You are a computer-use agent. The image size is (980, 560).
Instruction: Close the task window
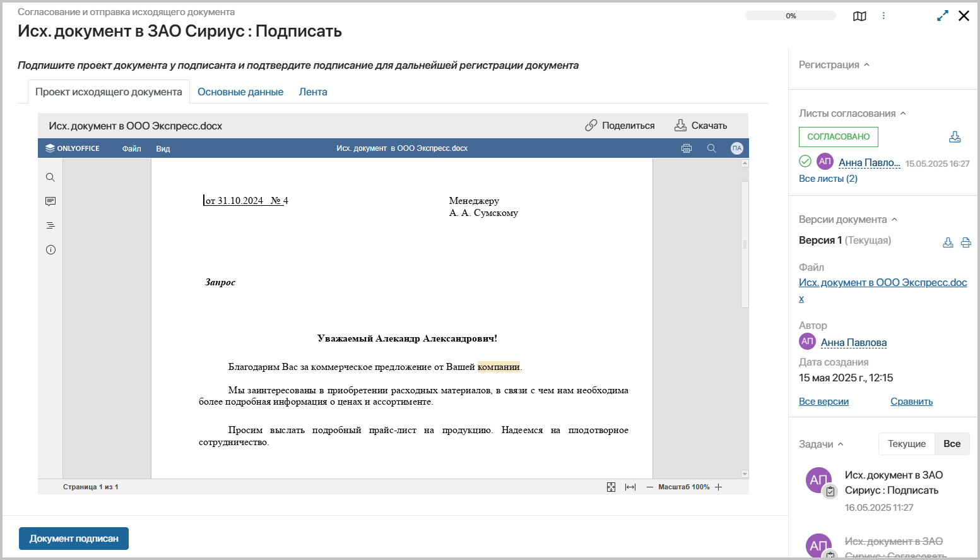click(964, 16)
